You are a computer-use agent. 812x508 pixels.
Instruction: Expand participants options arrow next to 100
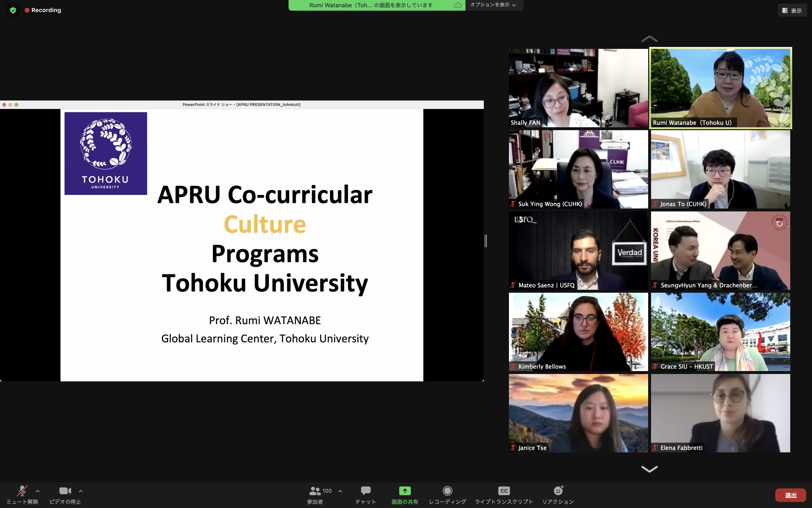[340, 491]
